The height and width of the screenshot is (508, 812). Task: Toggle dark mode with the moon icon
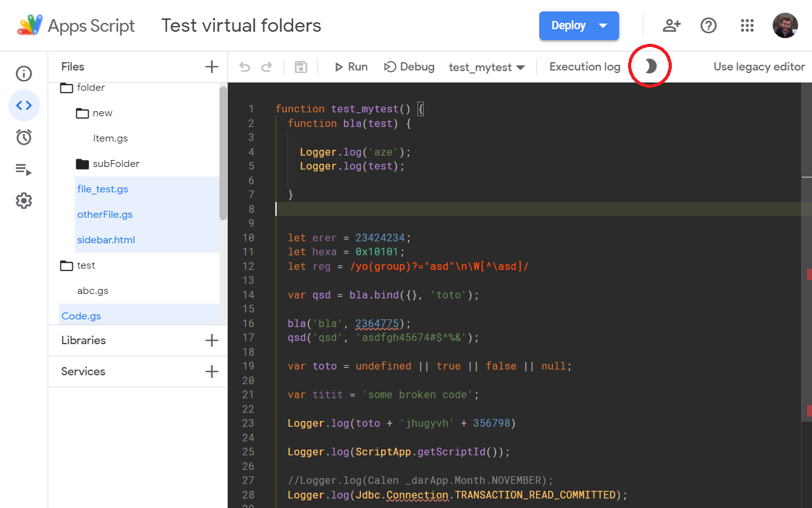pos(650,66)
